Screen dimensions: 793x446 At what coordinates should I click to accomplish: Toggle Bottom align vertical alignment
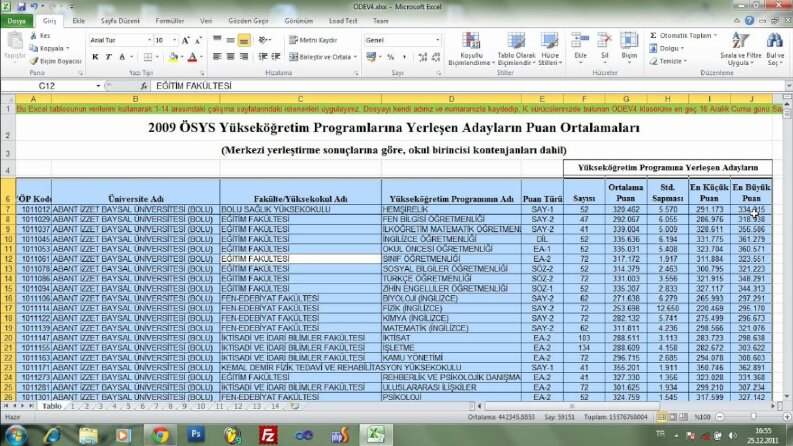pyautogui.click(x=244, y=40)
